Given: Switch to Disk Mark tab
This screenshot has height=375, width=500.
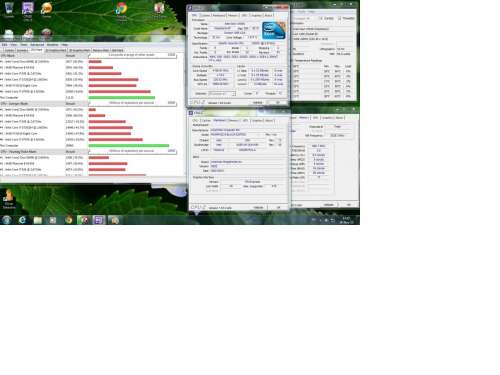Looking at the screenshot, I should point(117,50).
